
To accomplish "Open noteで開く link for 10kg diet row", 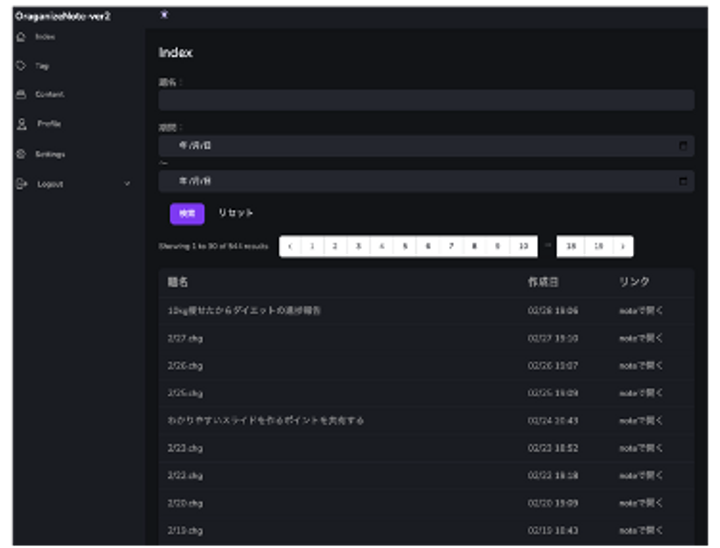I will [641, 311].
